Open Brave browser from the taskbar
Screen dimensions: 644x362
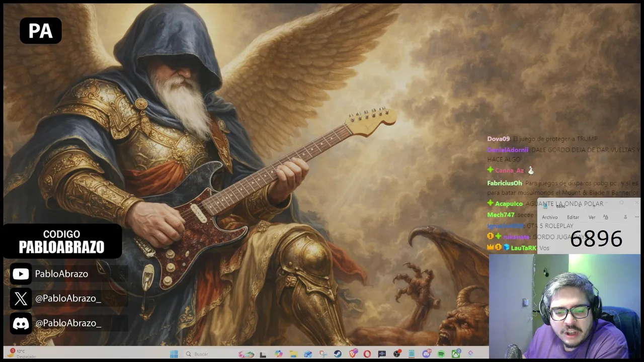click(x=353, y=354)
